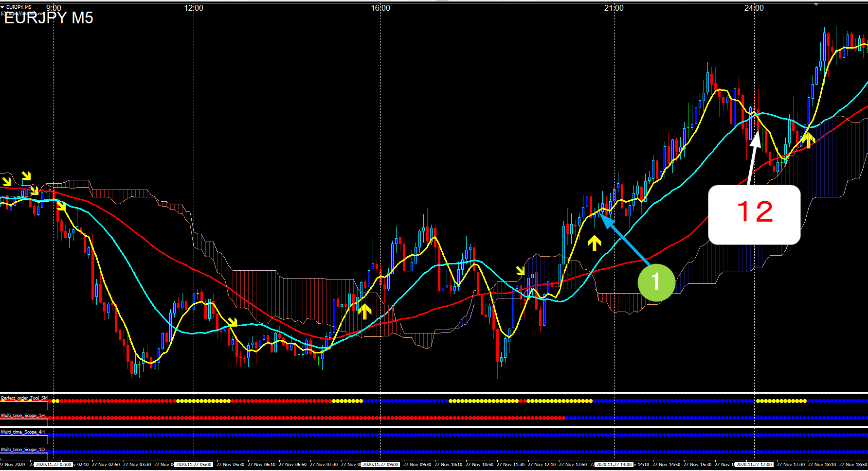Click the 27 Nov 14:50 time axis label

pos(666,465)
